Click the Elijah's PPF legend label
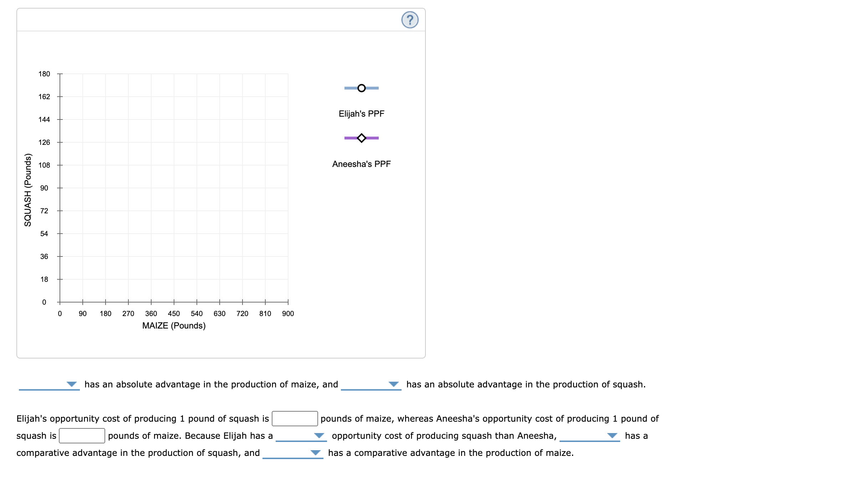The height and width of the screenshot is (478, 868). tap(361, 113)
